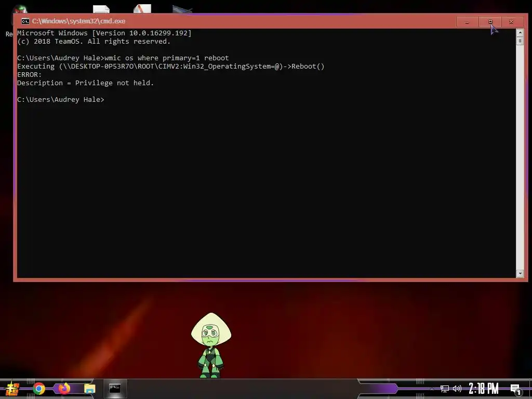Click the console scrollbar up arrow
The width and height of the screenshot is (532, 399).
[x=520, y=33]
